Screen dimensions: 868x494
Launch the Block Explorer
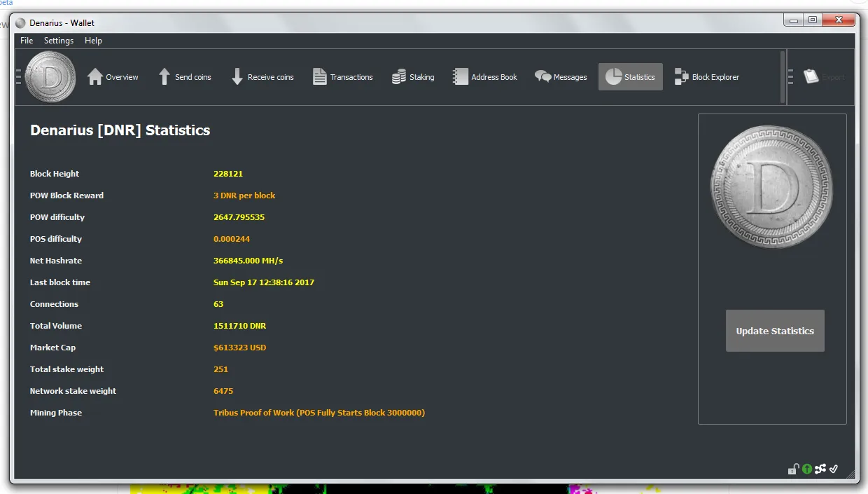(x=706, y=77)
